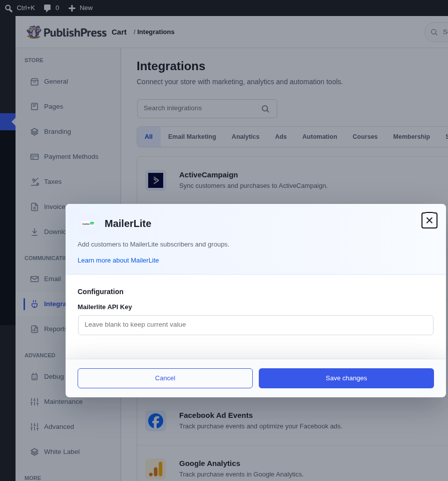
Task: Click the Reports chart icon in sidebar
Action: [35, 329]
